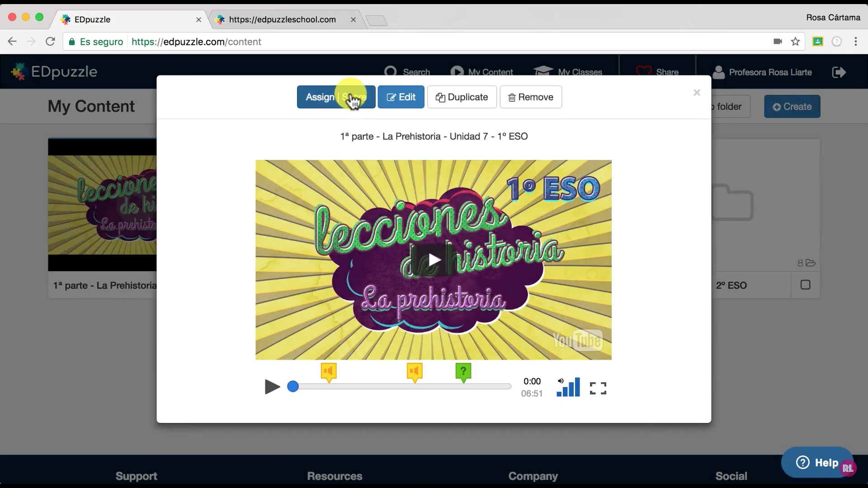Click the blue progress slider handle
The width and height of the screenshot is (868, 488).
(293, 387)
